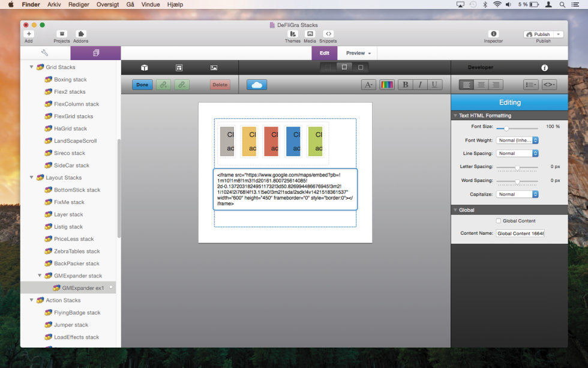Click the info icon in Developer panel
588x368 pixels.
click(x=545, y=67)
